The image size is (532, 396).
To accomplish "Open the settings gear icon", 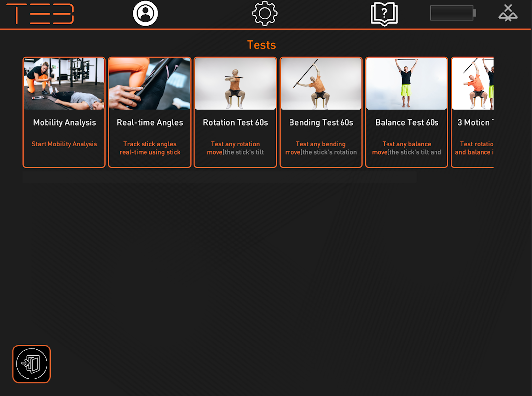I will [x=265, y=13].
